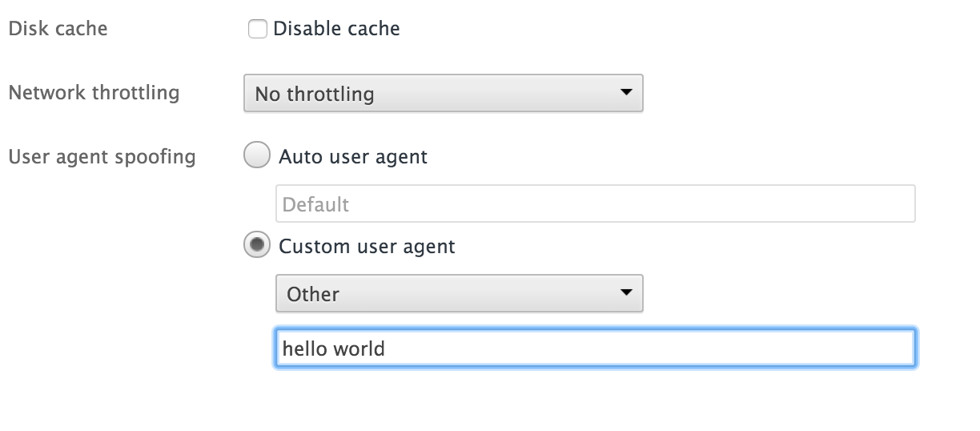The height and width of the screenshot is (431, 980).
Task: Expand the Other user agent preset dropdown
Action: click(x=459, y=294)
